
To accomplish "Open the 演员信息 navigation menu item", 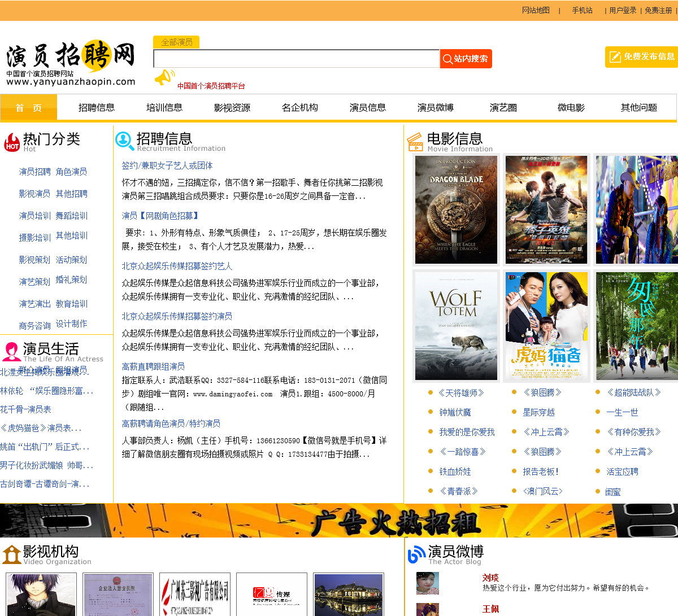I will (x=368, y=107).
